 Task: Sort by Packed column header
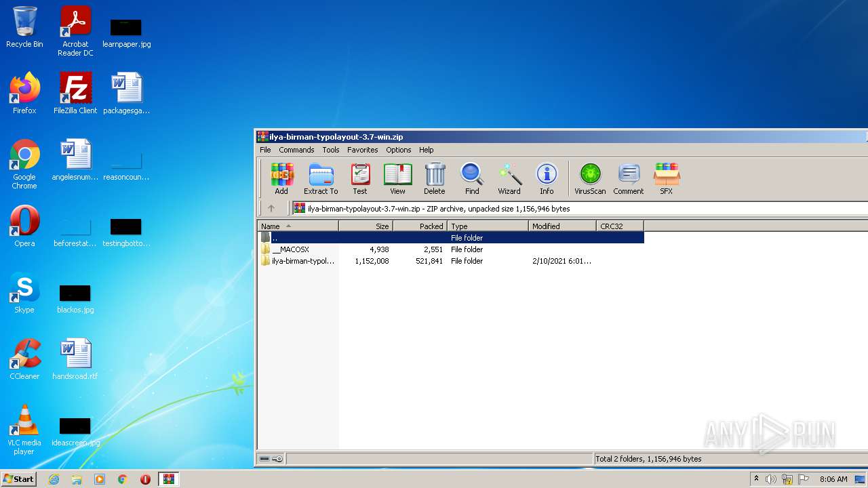[x=420, y=226]
